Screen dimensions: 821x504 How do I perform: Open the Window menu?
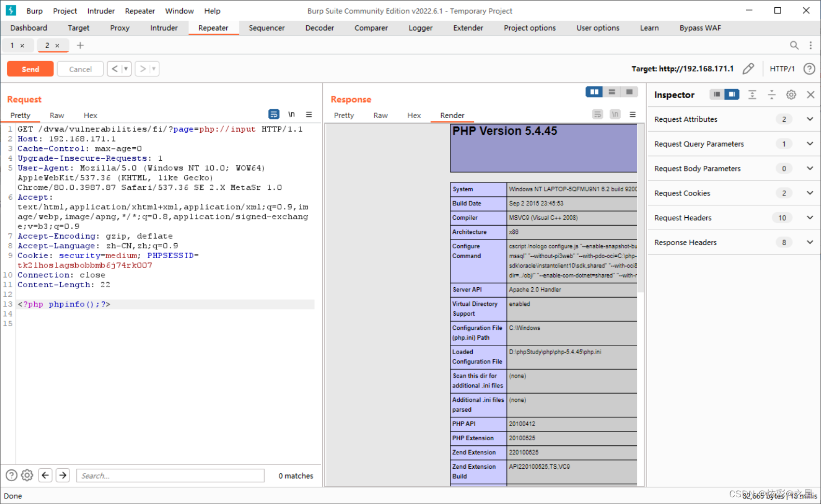pyautogui.click(x=179, y=11)
